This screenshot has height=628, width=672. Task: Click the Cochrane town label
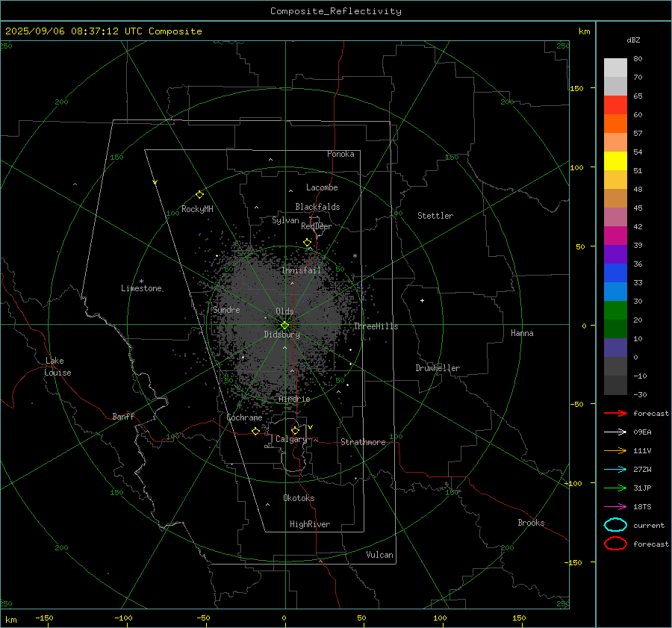244,417
